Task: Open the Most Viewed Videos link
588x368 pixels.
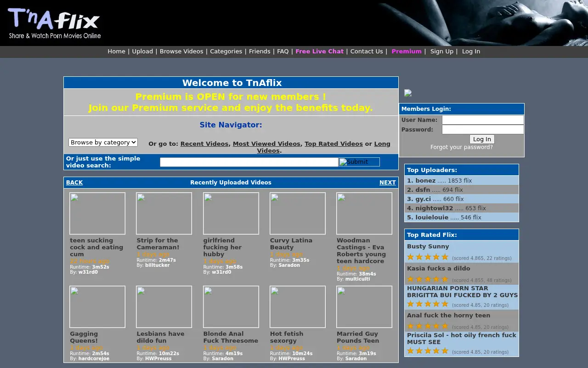Action: point(266,144)
